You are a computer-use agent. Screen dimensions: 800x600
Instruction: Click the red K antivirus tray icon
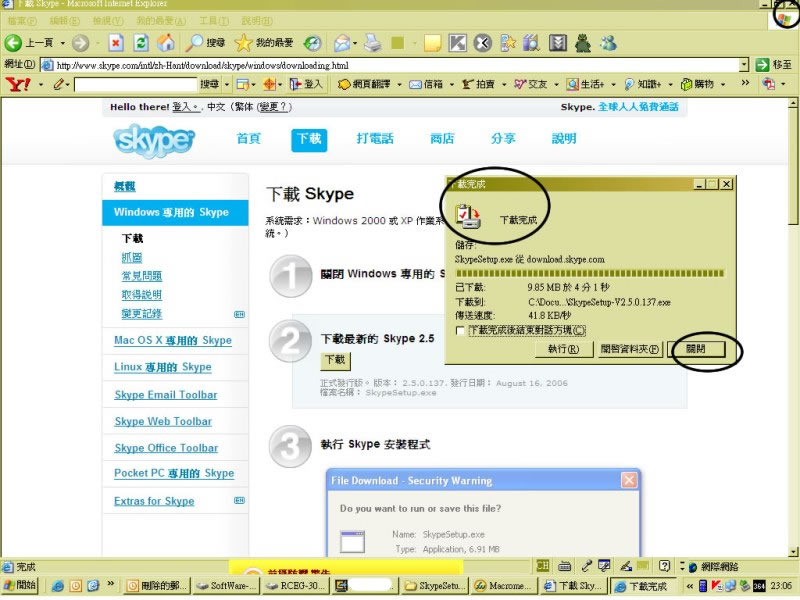coord(717,586)
